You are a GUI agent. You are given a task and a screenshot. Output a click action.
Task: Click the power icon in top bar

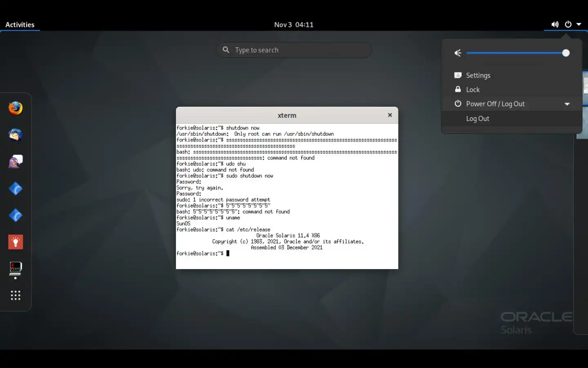(568, 25)
